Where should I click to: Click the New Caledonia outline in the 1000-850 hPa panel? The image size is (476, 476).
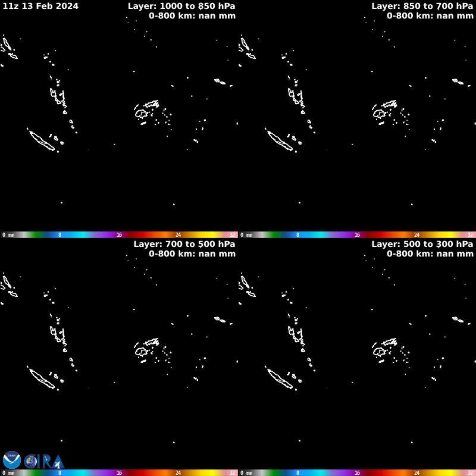coord(42,140)
